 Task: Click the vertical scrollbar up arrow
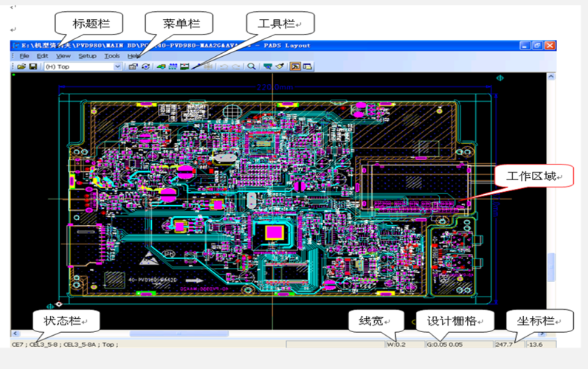[x=551, y=77]
